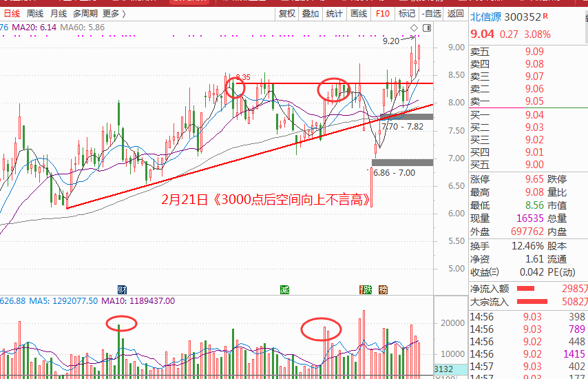588x379 pixels.
Task: Click the 买四 price 9.01
Action: pyautogui.click(x=534, y=152)
